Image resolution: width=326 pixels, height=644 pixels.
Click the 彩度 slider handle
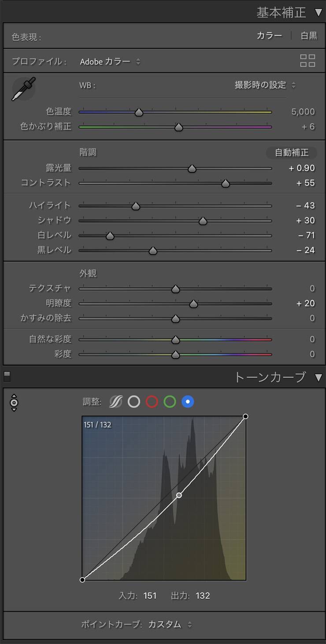175,355
